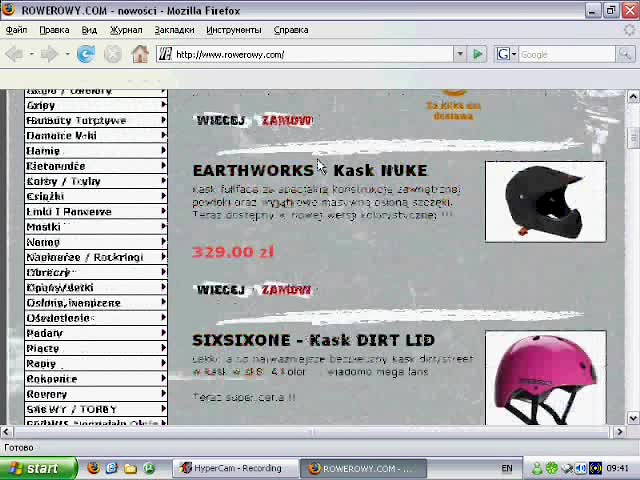
Task: Click the Firefox throbber activity icon
Action: coord(630,30)
